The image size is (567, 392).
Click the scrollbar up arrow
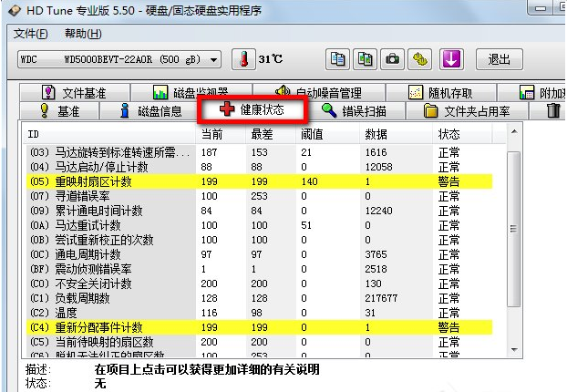point(514,132)
